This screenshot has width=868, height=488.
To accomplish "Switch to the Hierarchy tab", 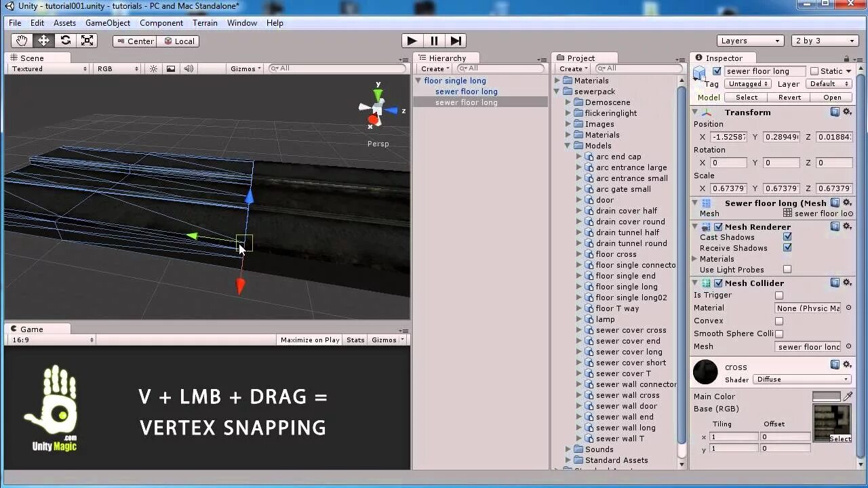I will click(x=447, y=58).
